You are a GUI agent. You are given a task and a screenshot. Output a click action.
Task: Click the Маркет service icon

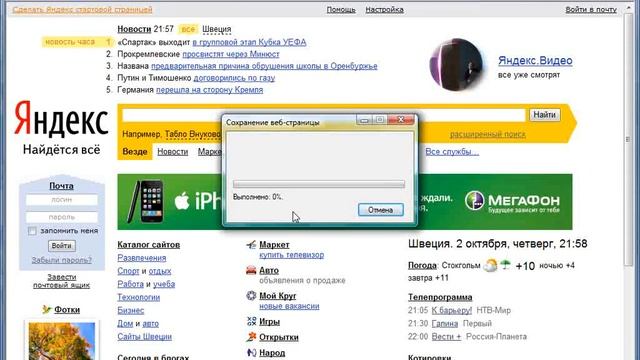coord(251,245)
